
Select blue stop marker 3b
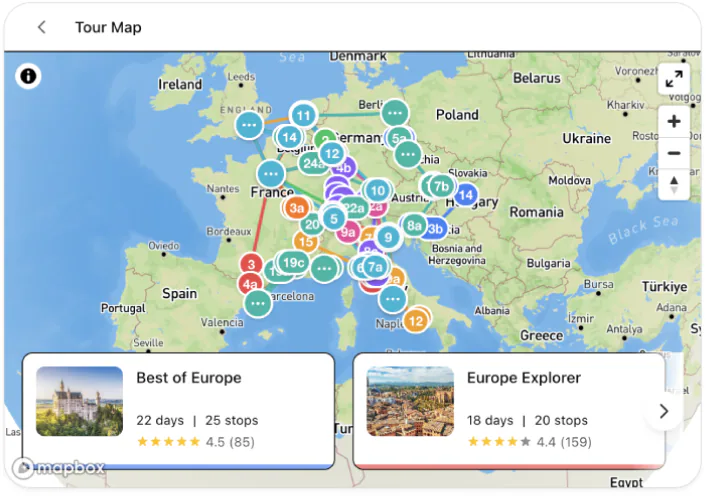(436, 229)
